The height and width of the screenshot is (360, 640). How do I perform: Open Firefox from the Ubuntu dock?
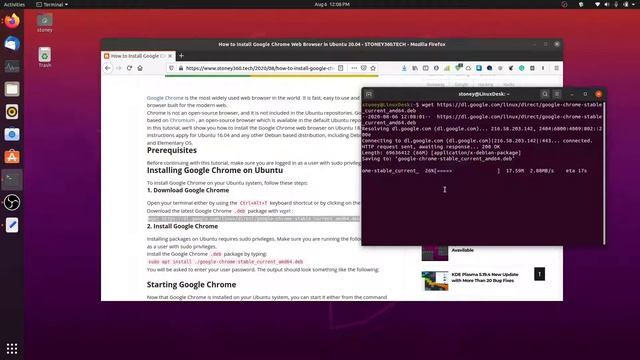[x=12, y=21]
